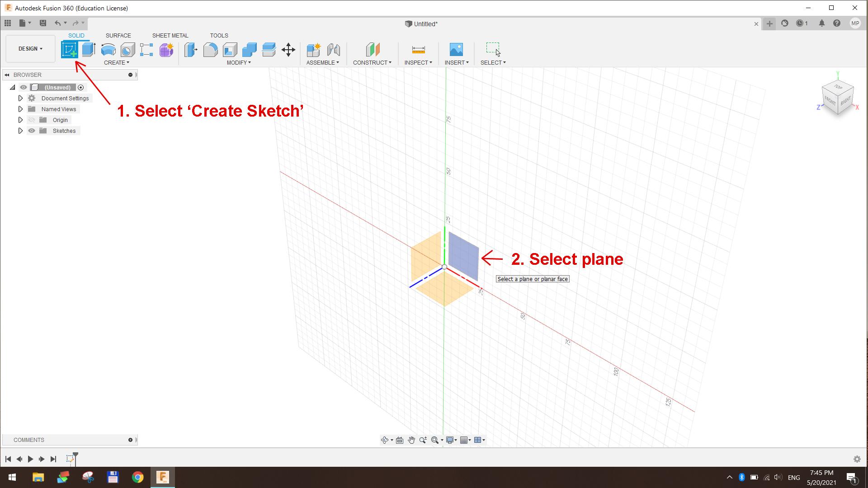Select the blue origin plane in viewport

(464, 256)
